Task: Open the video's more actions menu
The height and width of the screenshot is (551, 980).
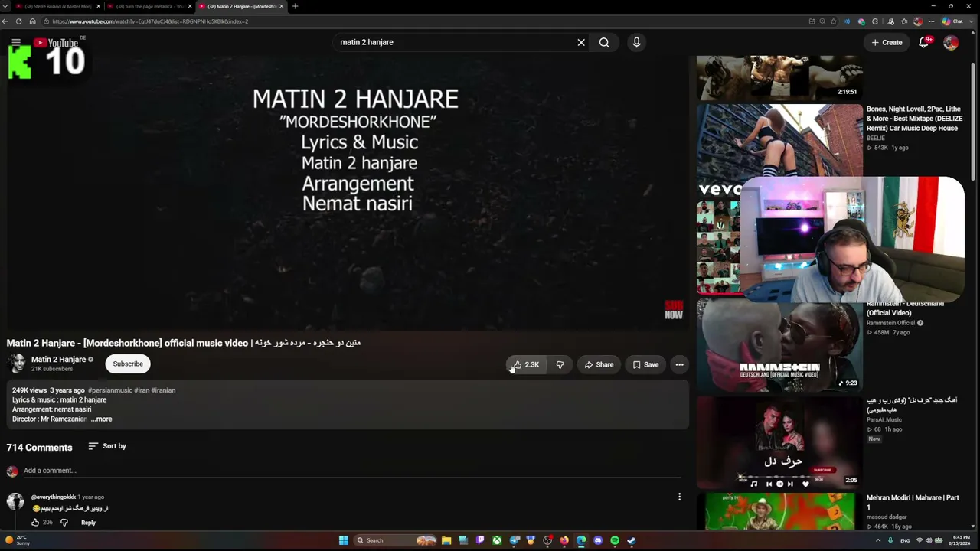Action: point(679,365)
